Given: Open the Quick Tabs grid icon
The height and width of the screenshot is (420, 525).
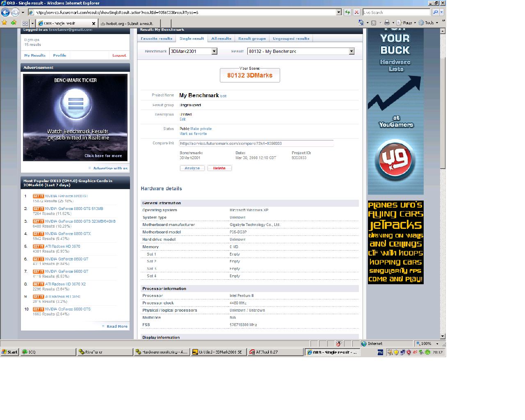Looking at the screenshot, I should pyautogui.click(x=25, y=23).
